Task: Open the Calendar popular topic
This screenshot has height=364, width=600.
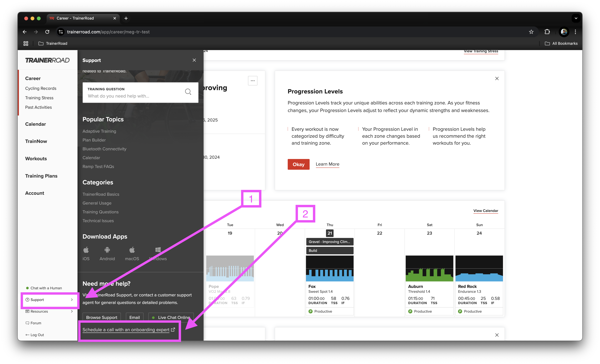Action: (91, 158)
